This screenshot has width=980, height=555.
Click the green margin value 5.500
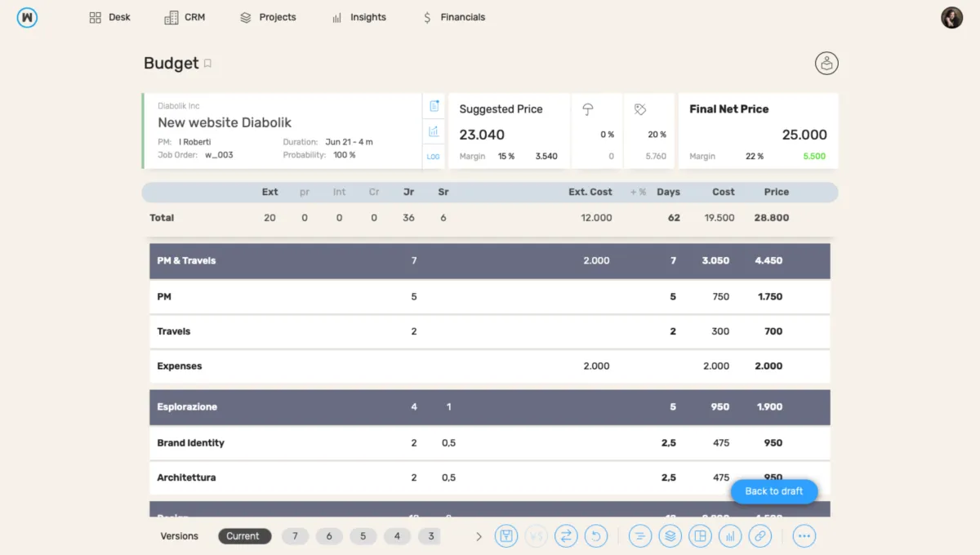pyautogui.click(x=814, y=156)
